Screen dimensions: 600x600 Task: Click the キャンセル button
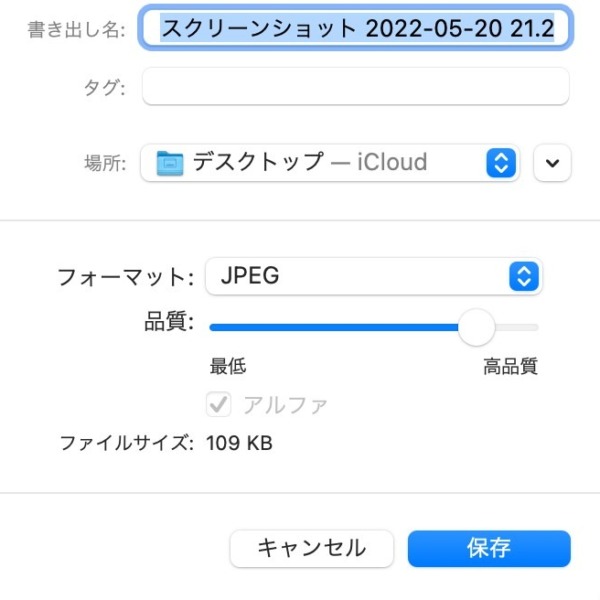coord(311,548)
